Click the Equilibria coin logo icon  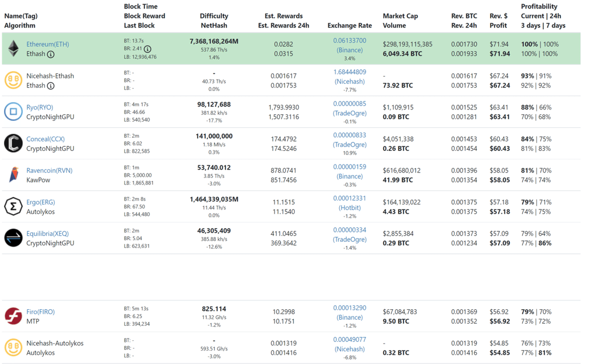click(13, 238)
